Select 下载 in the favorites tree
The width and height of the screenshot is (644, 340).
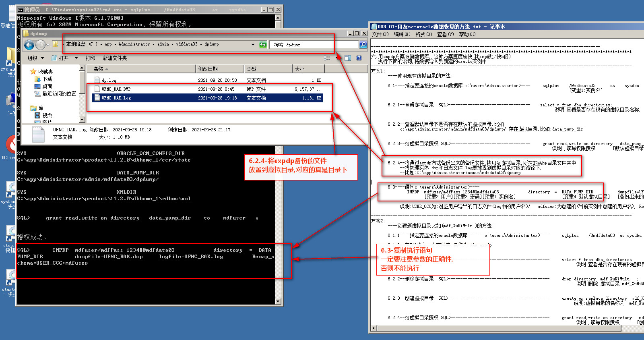[x=47, y=79]
